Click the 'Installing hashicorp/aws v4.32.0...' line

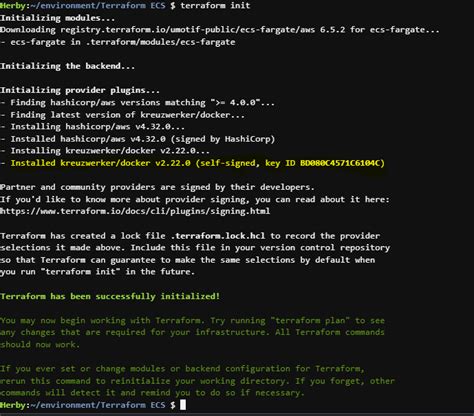92,127
